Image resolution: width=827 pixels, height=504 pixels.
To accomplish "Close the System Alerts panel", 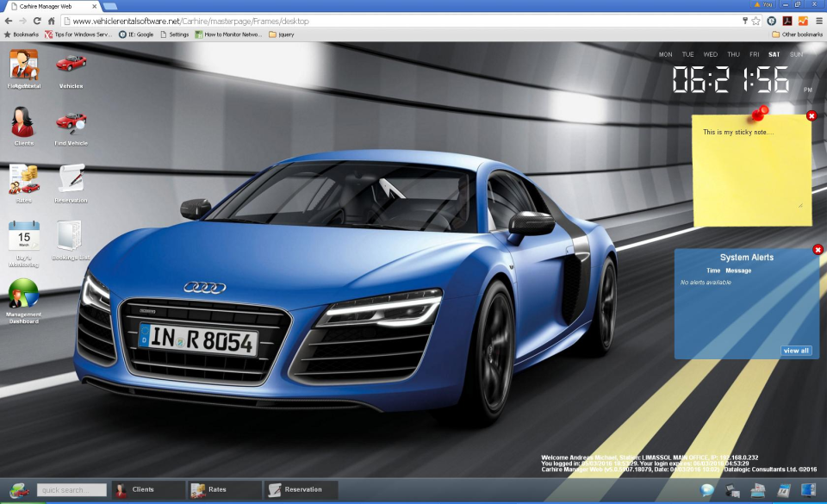I will [x=818, y=249].
